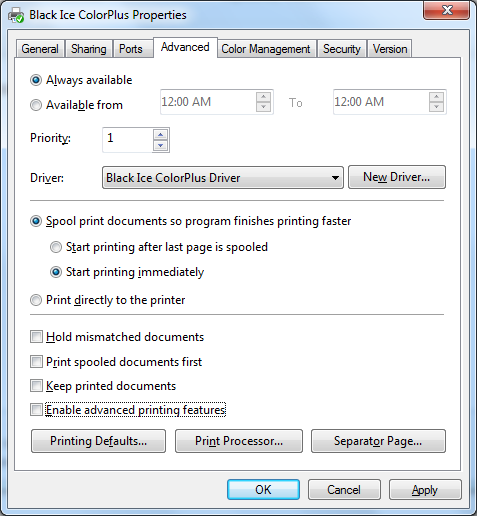
Task: Open the Print Processor... settings
Action: 239,441
